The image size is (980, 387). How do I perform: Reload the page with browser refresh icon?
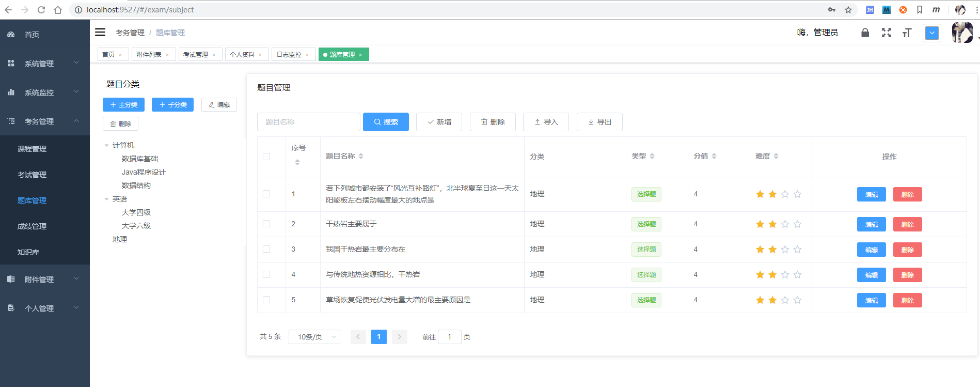[x=41, y=10]
